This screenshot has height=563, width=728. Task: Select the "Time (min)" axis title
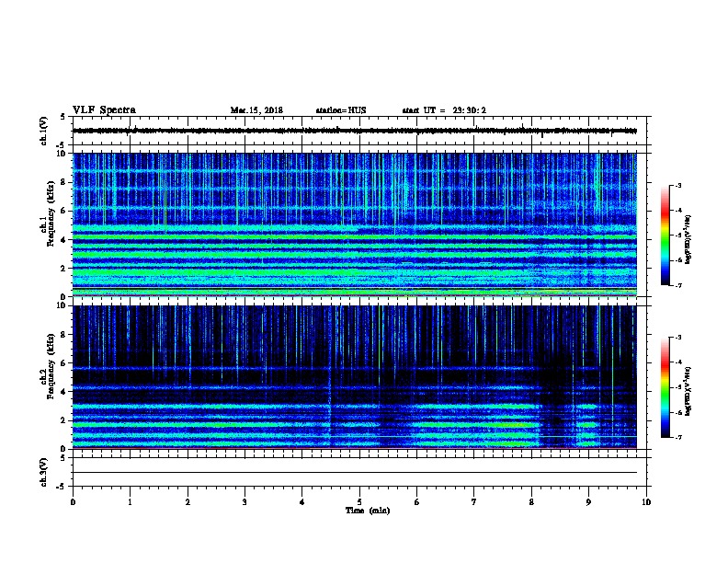(x=368, y=511)
